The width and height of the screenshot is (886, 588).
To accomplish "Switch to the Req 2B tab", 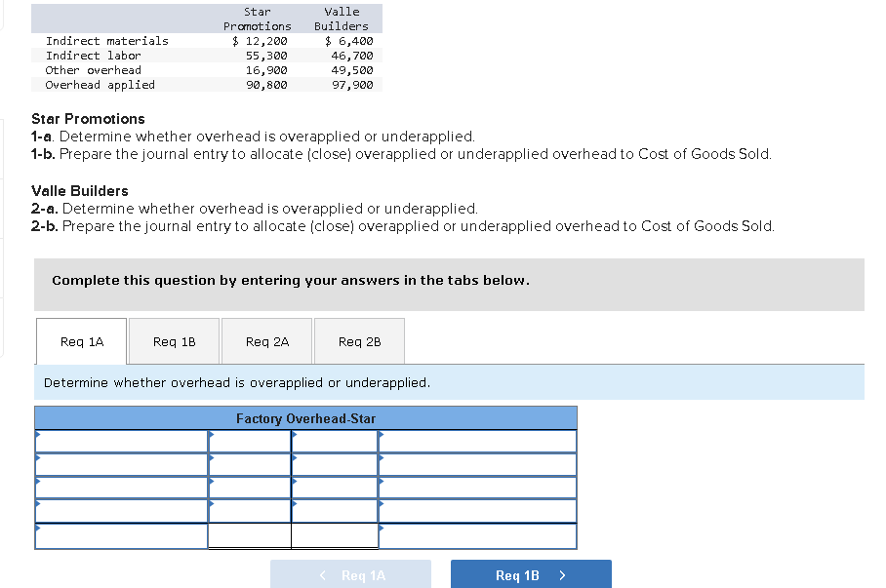I will click(360, 340).
